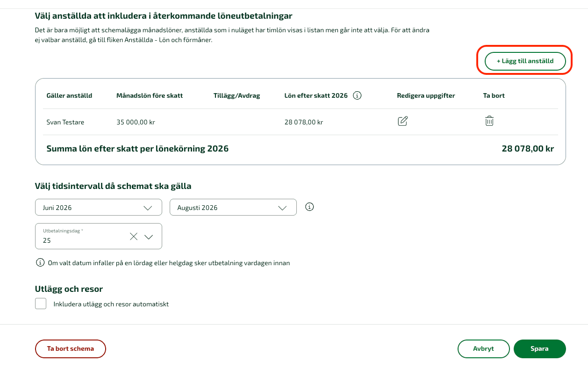The height and width of the screenshot is (369, 588).
Task: Clear the Utbetalningsdag value with the X icon
Action: point(134,236)
